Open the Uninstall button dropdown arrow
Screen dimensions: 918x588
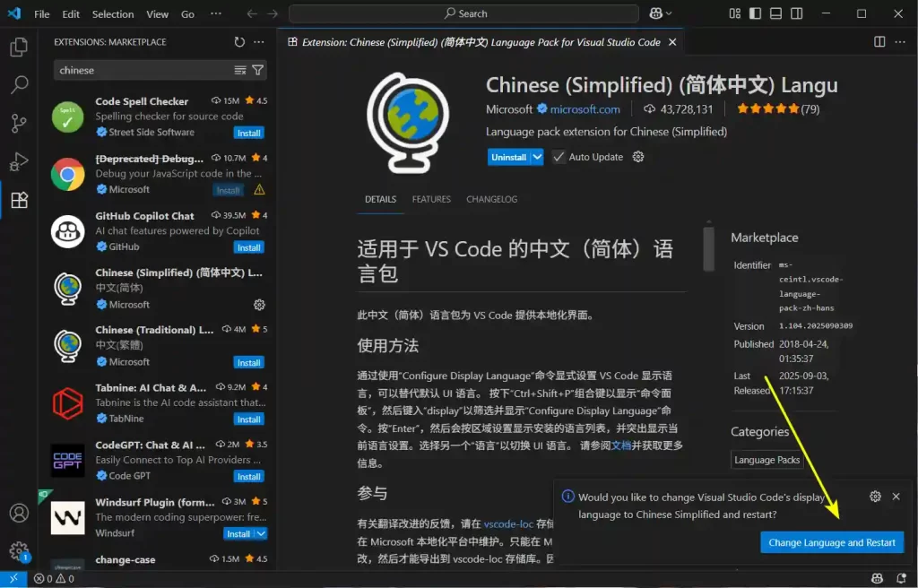tap(537, 157)
